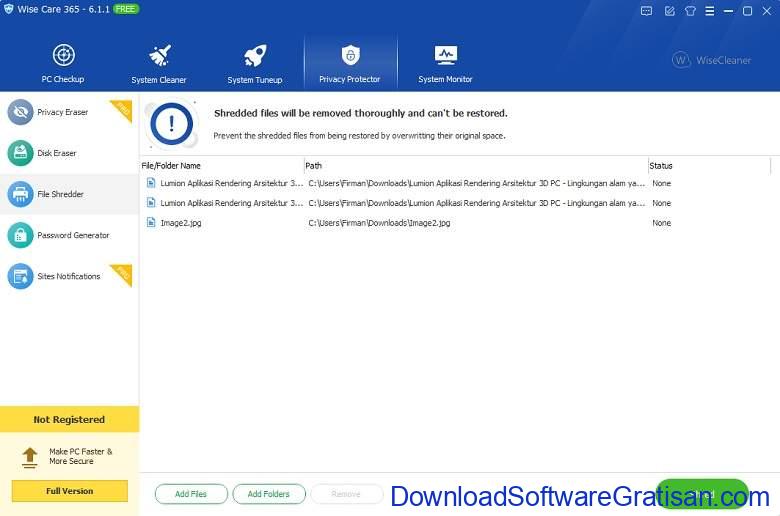780x516 pixels.
Task: Switch to System Cleaner tab
Action: click(x=159, y=64)
